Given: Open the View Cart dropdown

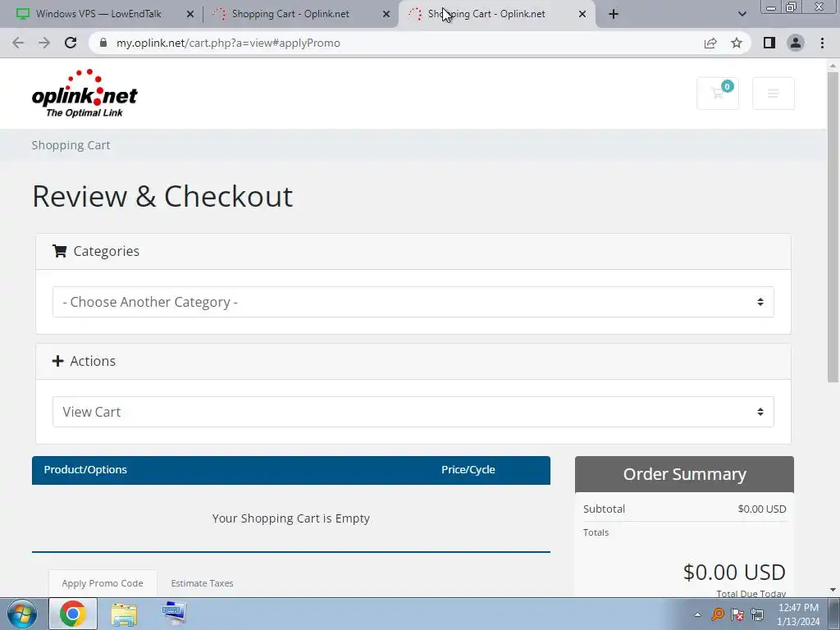Looking at the screenshot, I should 413,412.
